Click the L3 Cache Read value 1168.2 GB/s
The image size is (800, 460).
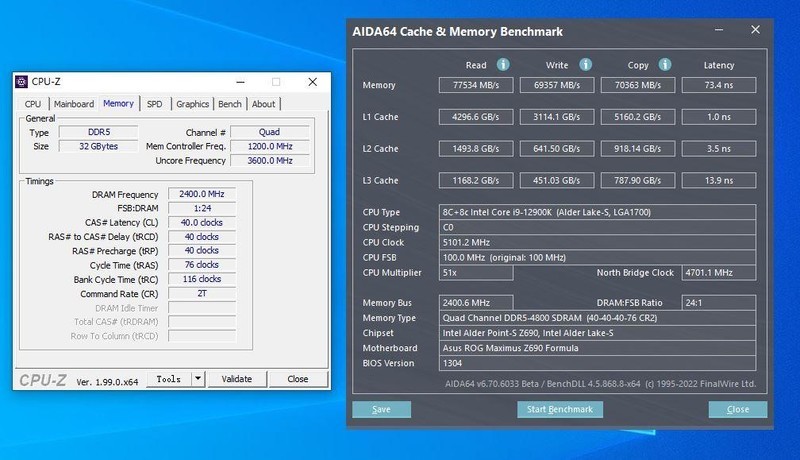[476, 181]
